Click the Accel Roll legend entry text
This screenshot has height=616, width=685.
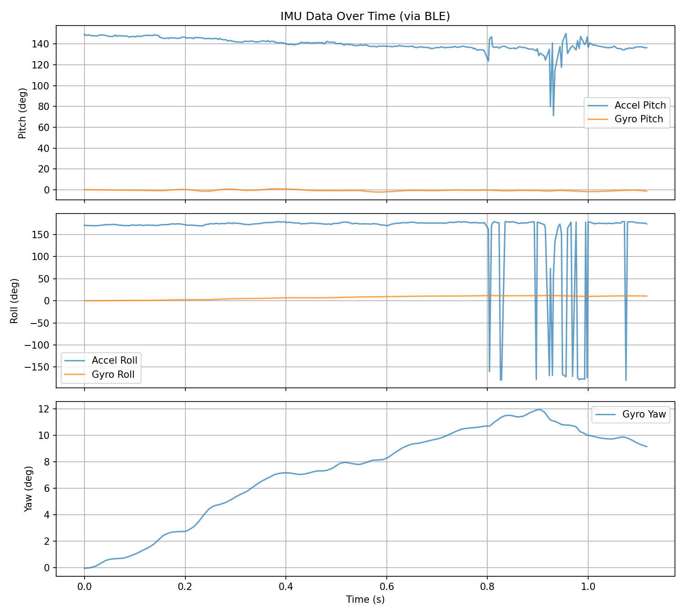114,360
